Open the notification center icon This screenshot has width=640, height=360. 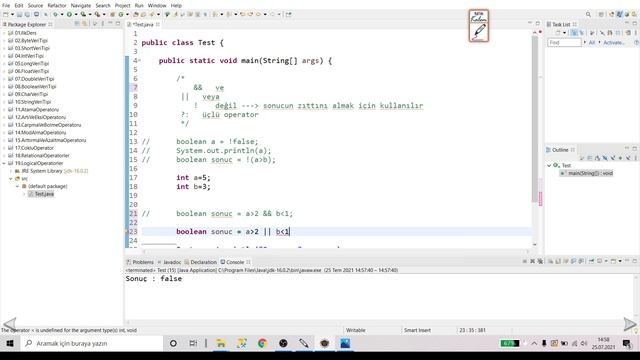point(627,344)
